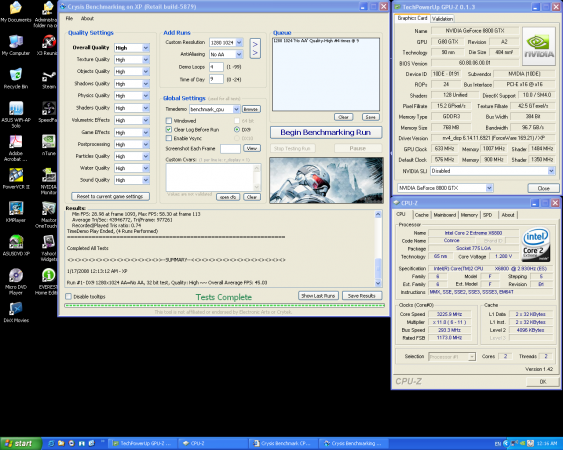Click the Internet Explorer quick launch icon
Image resolution: width=563 pixels, height=450 pixels.
coord(51,444)
